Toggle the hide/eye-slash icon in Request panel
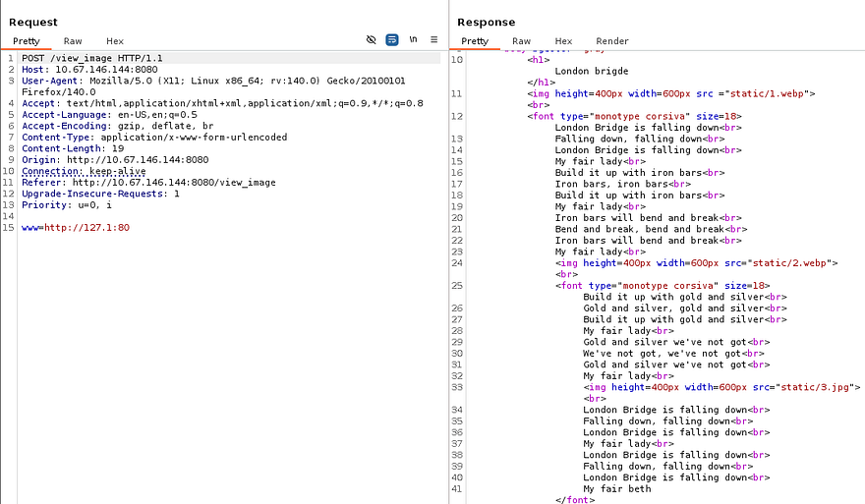This screenshot has width=865, height=504. pos(371,40)
